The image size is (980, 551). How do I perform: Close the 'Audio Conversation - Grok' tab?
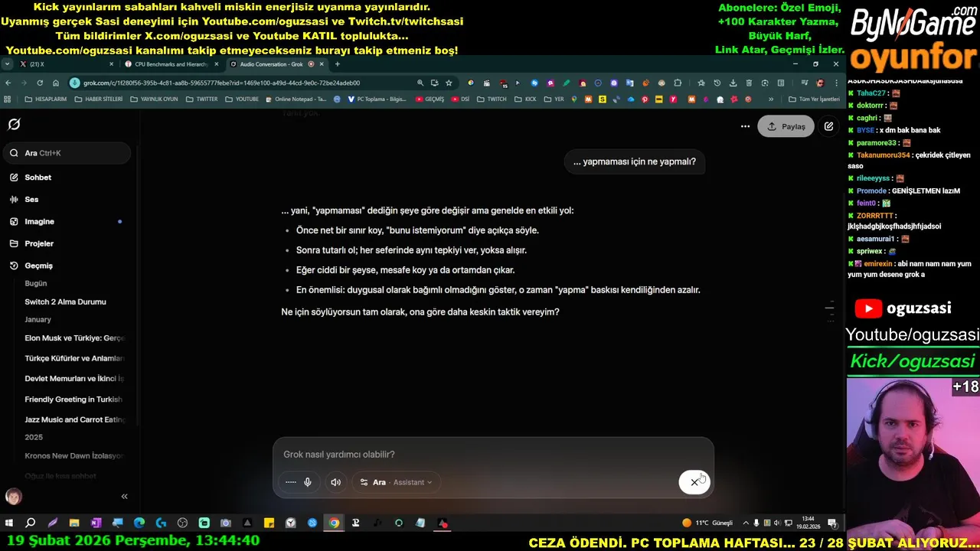point(322,64)
